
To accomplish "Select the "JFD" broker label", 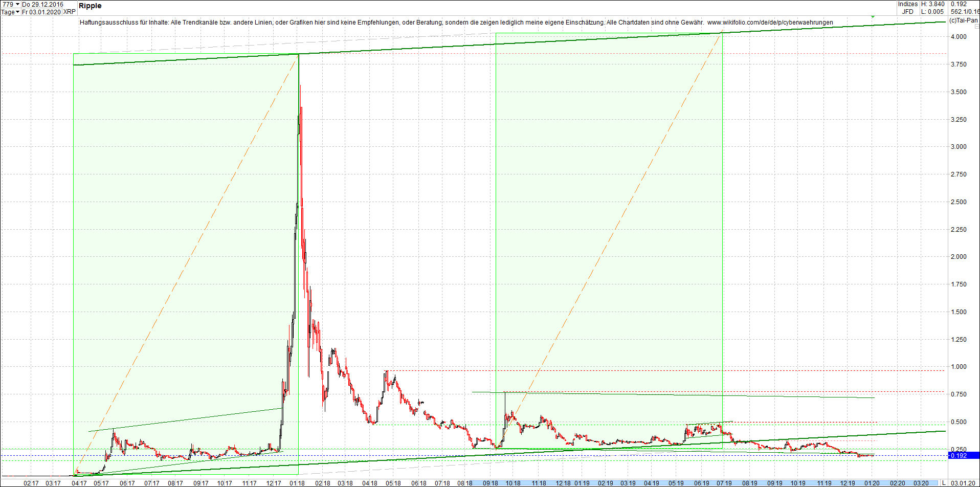I will pos(908,11).
